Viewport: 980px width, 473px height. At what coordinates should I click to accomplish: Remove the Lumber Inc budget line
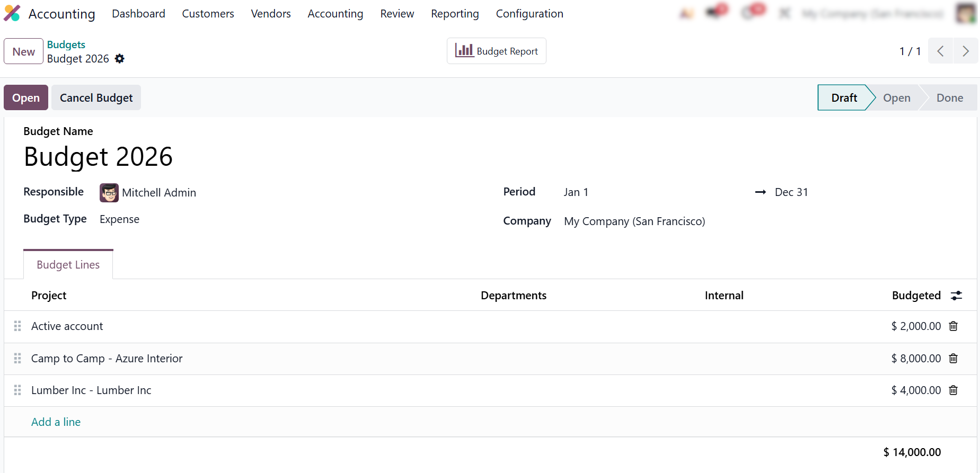tap(953, 390)
